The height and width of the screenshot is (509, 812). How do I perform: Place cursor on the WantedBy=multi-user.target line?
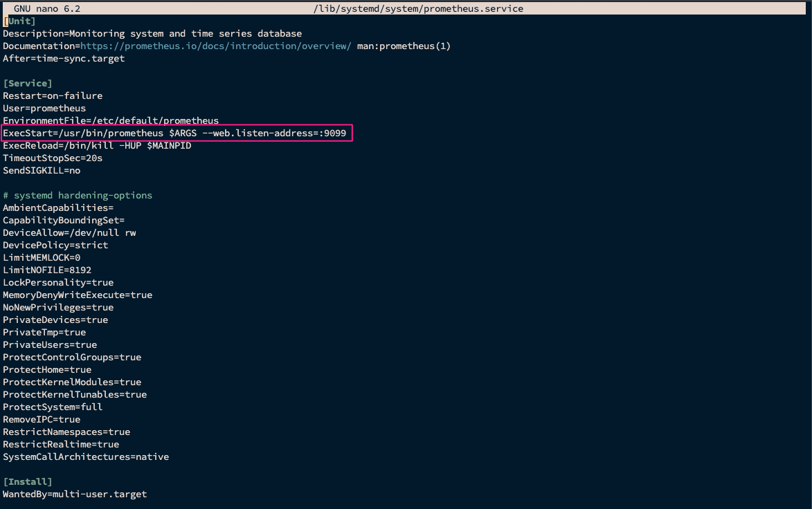pos(75,494)
